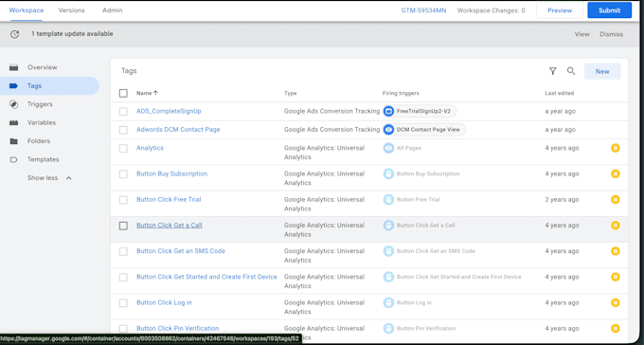Click the Button Log in trigger icon

[388, 302]
